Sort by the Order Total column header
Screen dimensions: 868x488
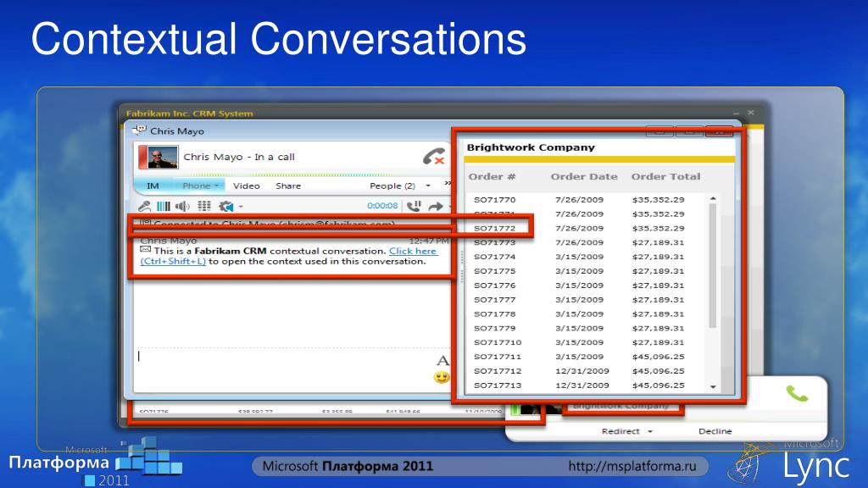(x=666, y=176)
